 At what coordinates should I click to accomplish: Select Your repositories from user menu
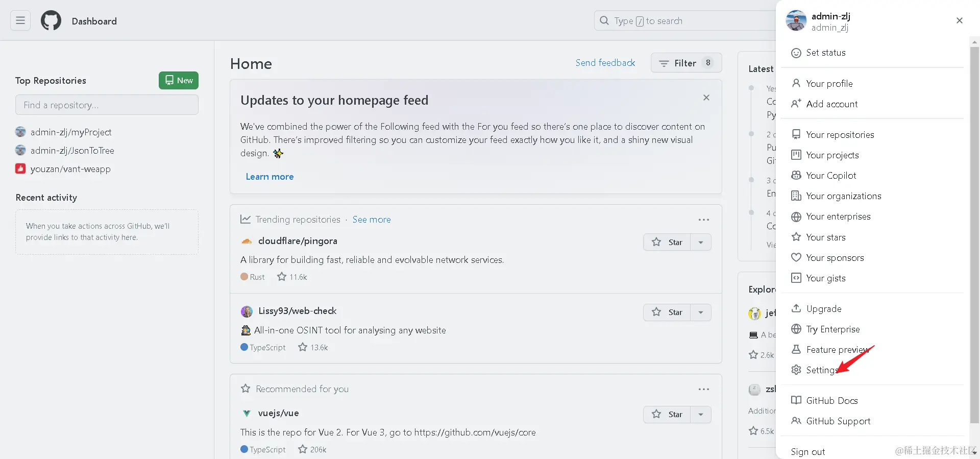click(x=840, y=135)
